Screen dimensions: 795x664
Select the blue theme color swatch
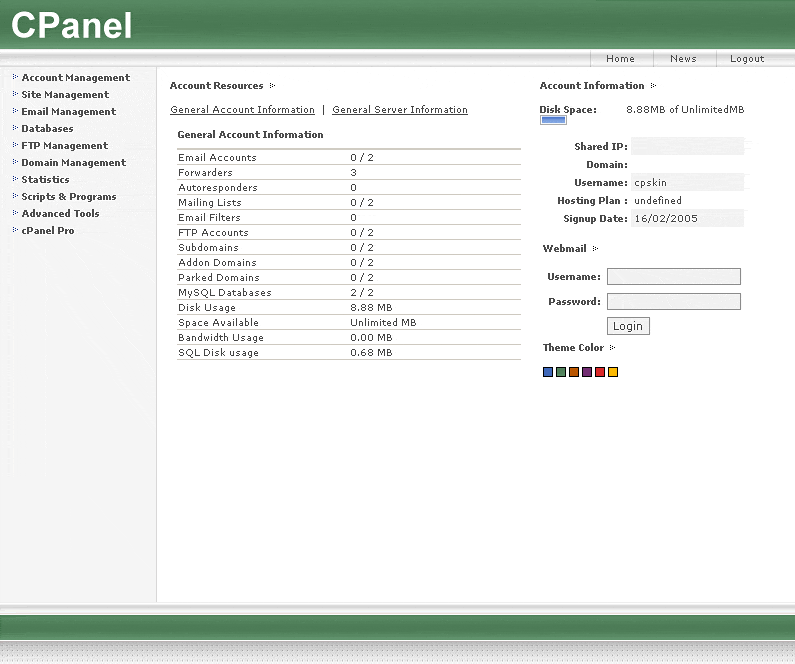pyautogui.click(x=548, y=372)
